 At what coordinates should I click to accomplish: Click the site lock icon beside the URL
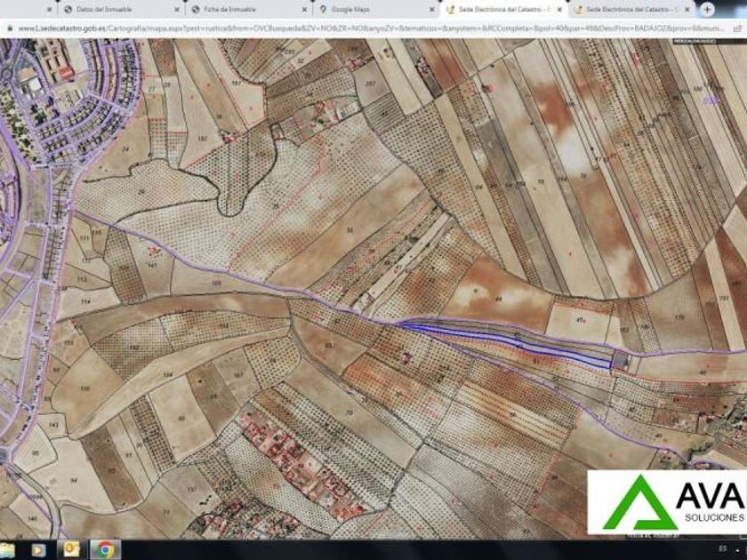point(9,28)
